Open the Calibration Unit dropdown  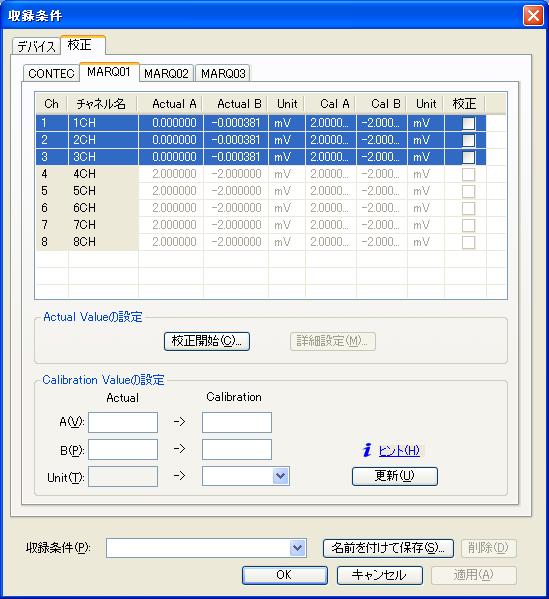tap(280, 476)
